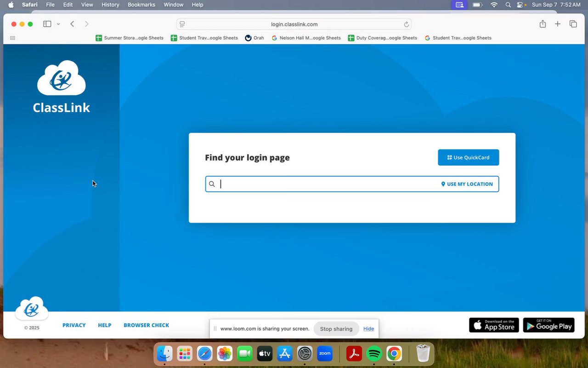Open the sidebar dropdown chevron

(58, 24)
